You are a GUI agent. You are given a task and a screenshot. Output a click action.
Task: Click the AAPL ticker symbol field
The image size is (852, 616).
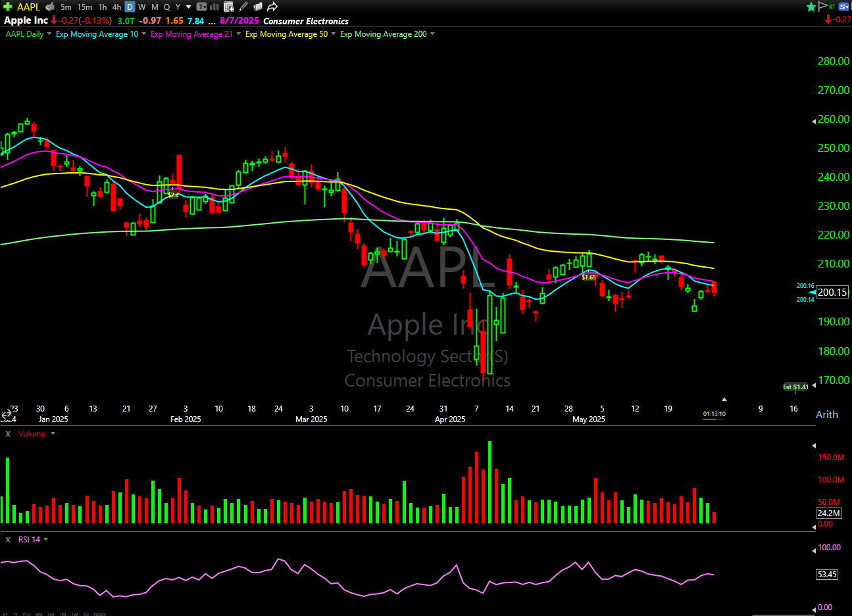point(28,7)
